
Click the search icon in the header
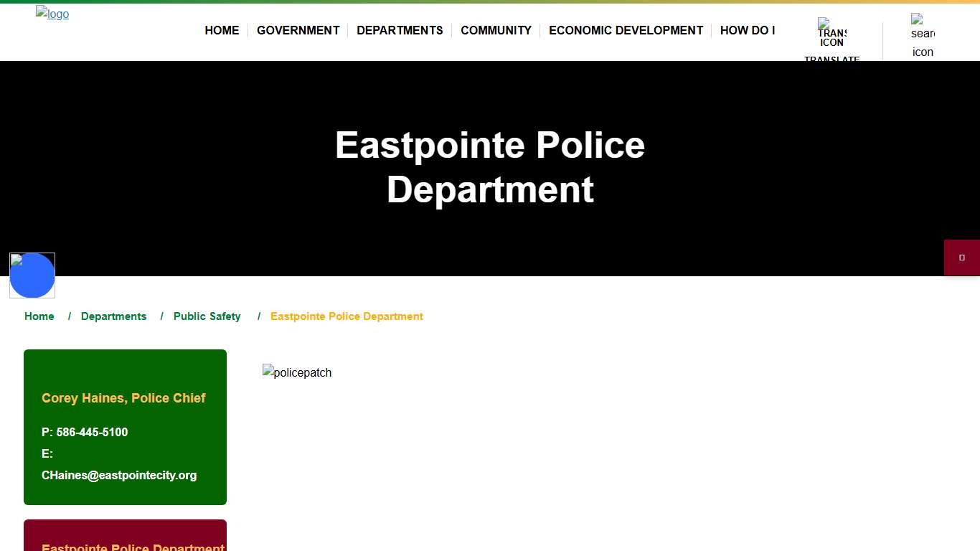point(921,34)
